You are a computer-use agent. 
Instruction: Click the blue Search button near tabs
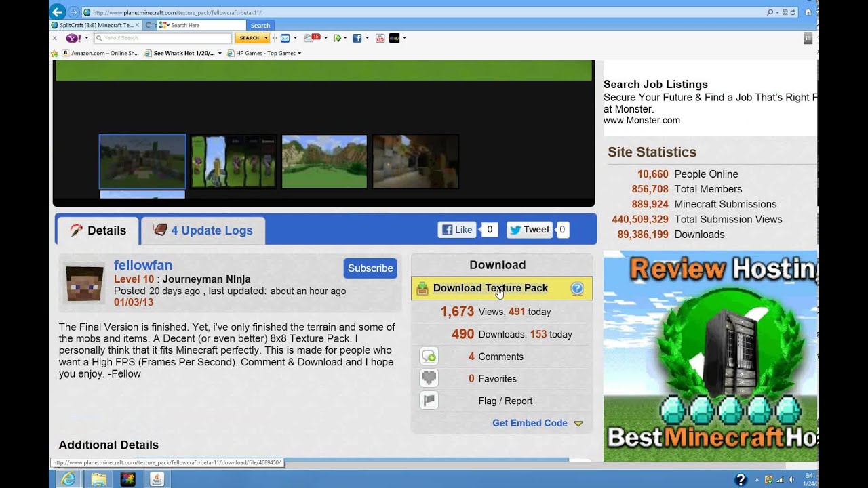[260, 25]
